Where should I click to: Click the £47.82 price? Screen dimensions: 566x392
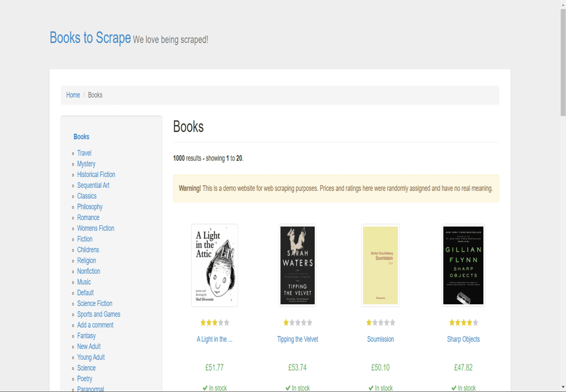pyautogui.click(x=463, y=367)
